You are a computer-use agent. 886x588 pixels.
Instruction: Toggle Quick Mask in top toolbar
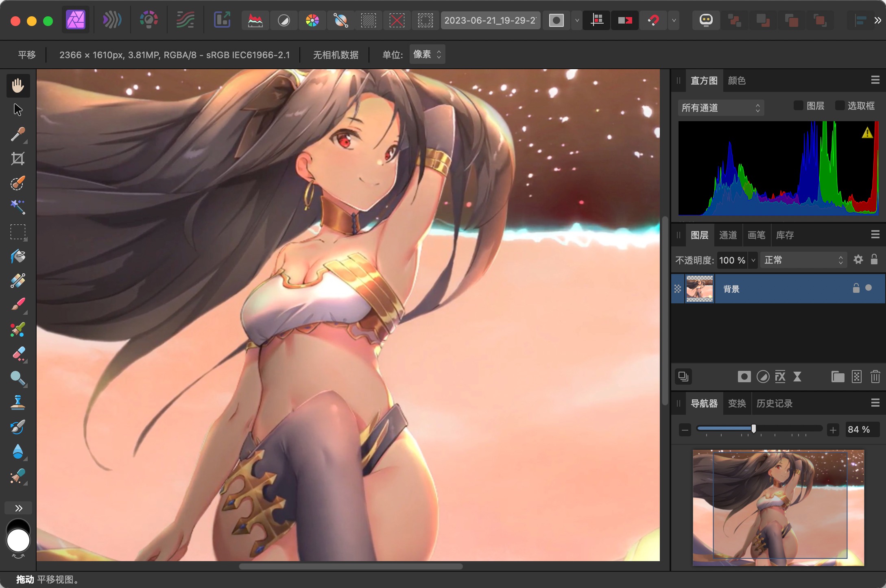[556, 20]
